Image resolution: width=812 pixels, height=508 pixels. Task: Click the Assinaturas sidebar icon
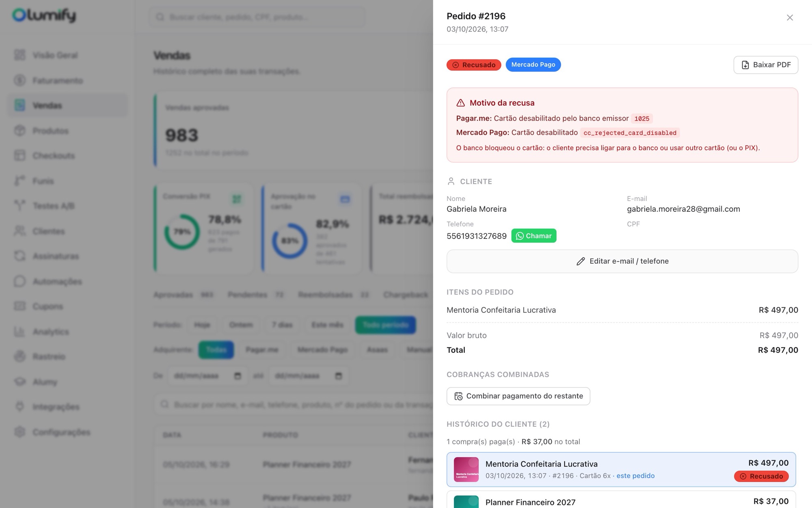click(x=19, y=256)
